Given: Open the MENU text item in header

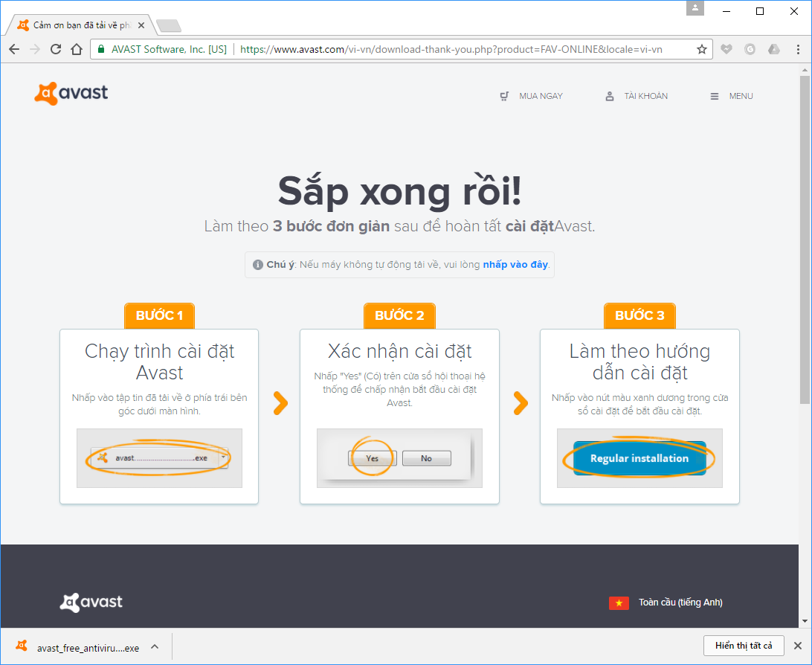Looking at the screenshot, I should (x=741, y=97).
